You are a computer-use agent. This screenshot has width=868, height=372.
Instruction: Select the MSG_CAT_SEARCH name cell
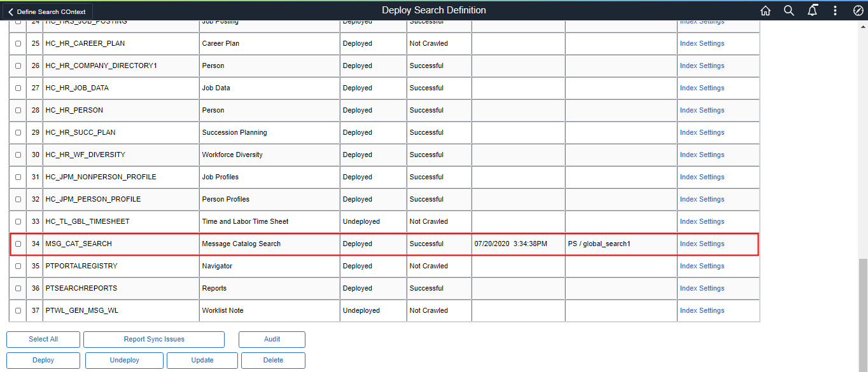pyautogui.click(x=121, y=244)
